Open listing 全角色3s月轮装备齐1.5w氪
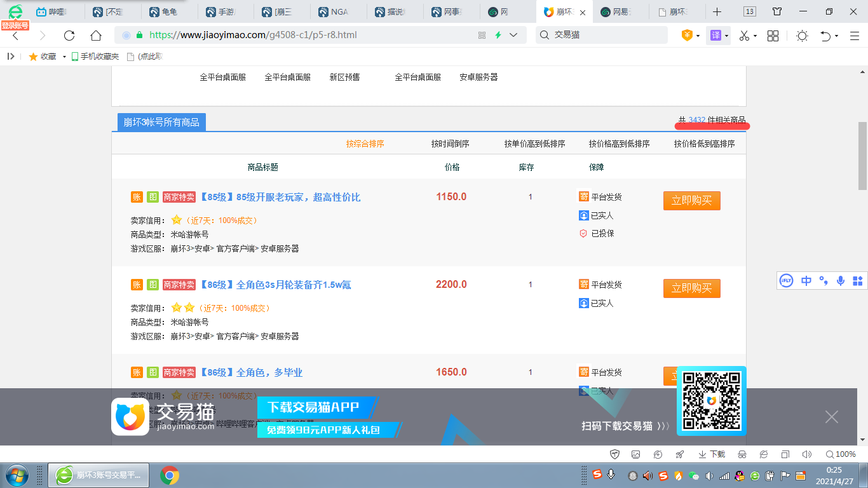 (275, 285)
